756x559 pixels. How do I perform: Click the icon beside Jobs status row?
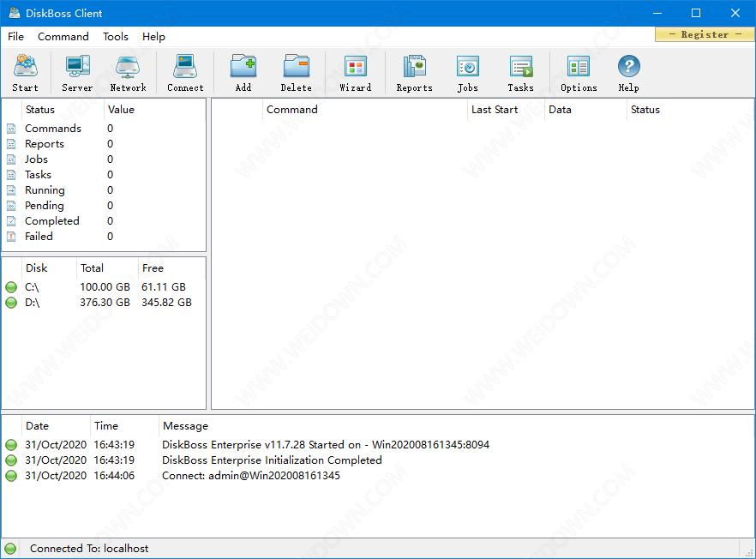coord(11,159)
